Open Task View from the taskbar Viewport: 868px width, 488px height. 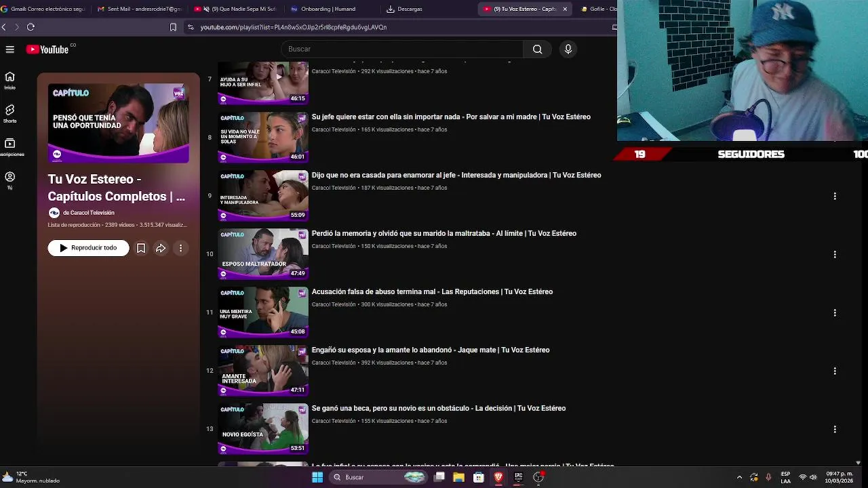[x=439, y=477]
